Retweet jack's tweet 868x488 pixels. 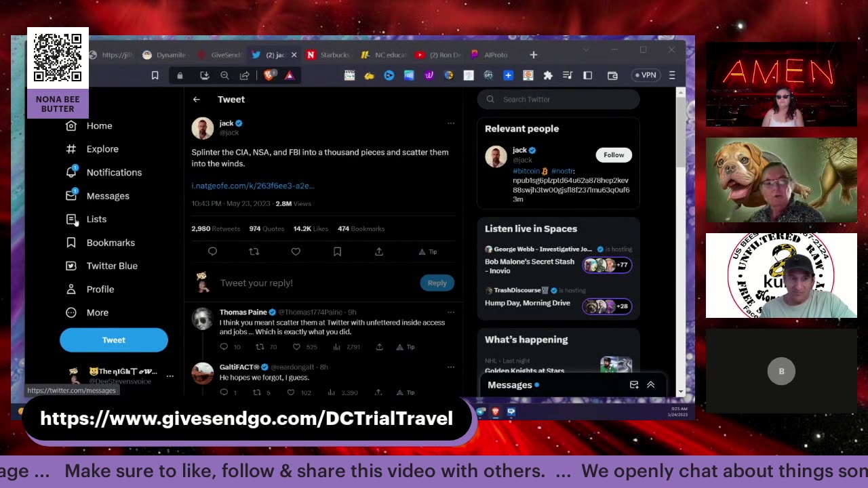(254, 251)
